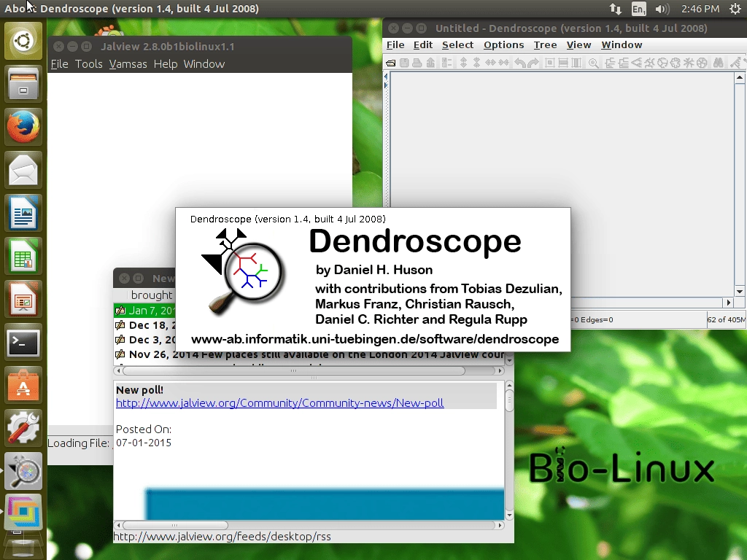Click the Undo arrow in Dendroscope toolbar
The image size is (747, 560).
pos(519,63)
